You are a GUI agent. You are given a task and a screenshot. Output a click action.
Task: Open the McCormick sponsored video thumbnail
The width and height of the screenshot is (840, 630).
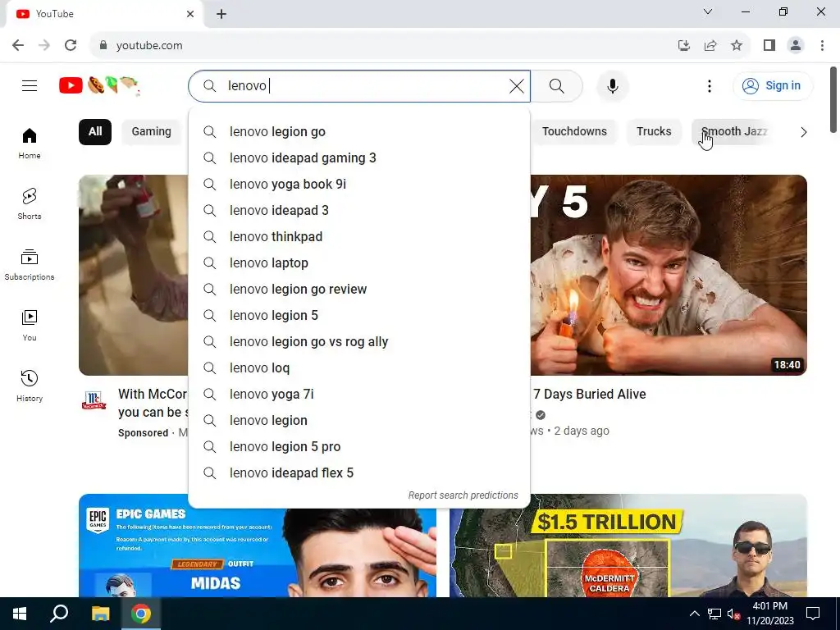(133, 275)
